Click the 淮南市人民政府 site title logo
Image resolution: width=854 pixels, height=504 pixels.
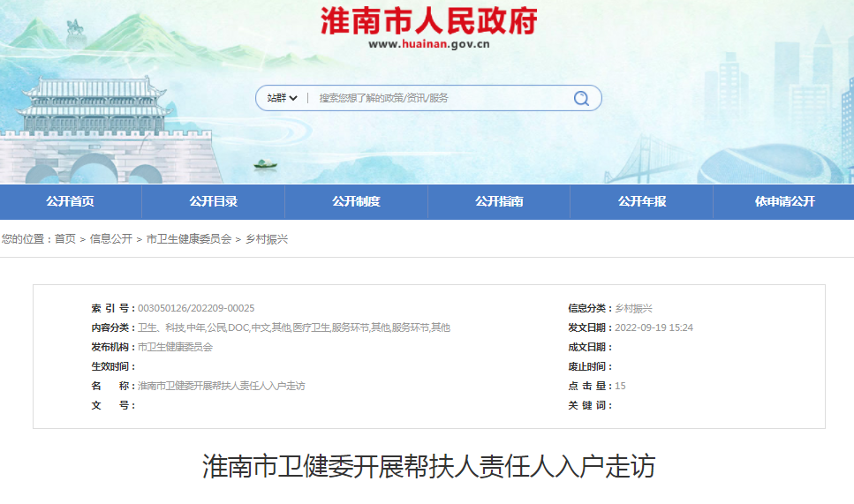[428, 21]
